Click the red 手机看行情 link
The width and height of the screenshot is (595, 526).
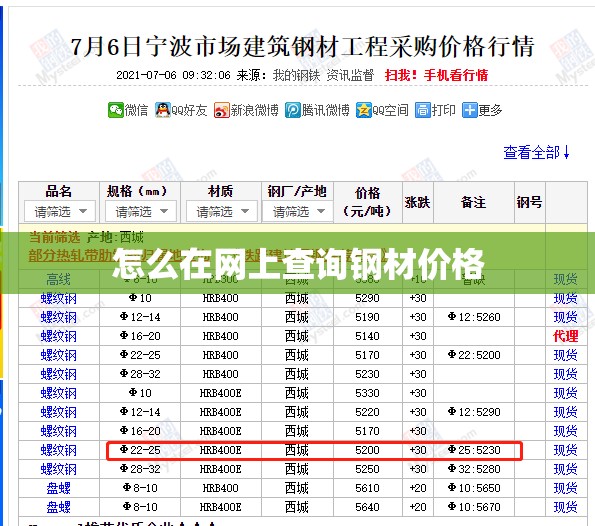[x=456, y=75]
